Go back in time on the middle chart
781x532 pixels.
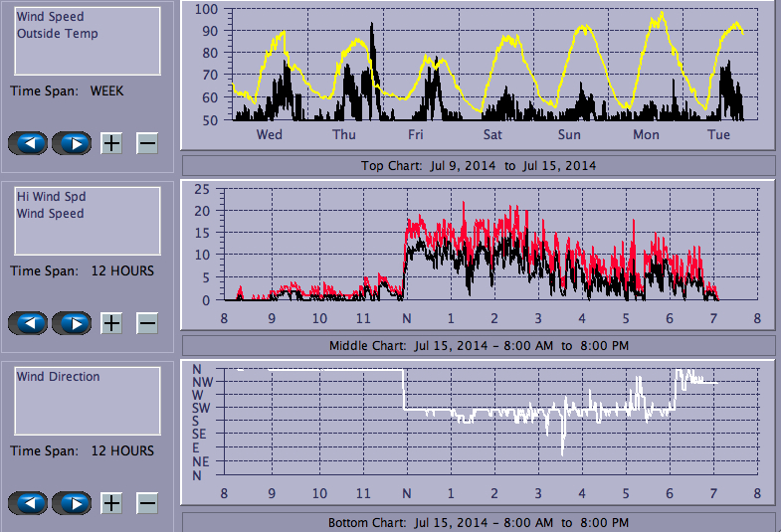pyautogui.click(x=30, y=323)
